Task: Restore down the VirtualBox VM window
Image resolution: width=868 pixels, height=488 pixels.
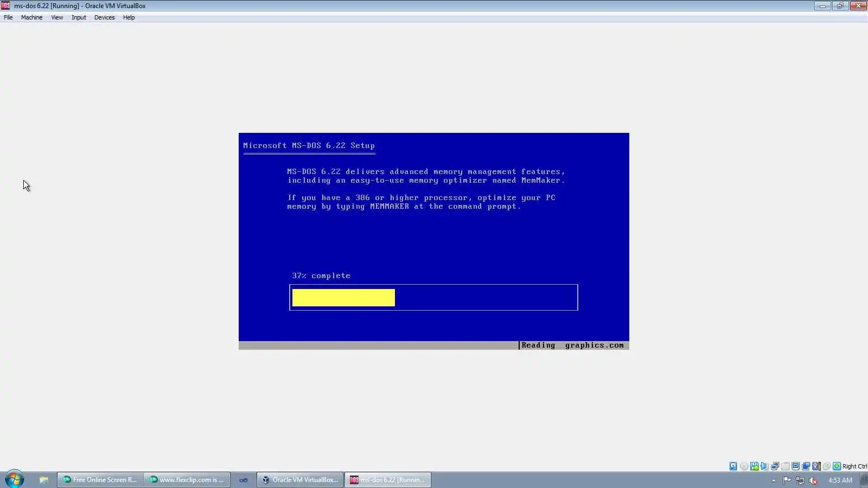Action: tap(840, 5)
